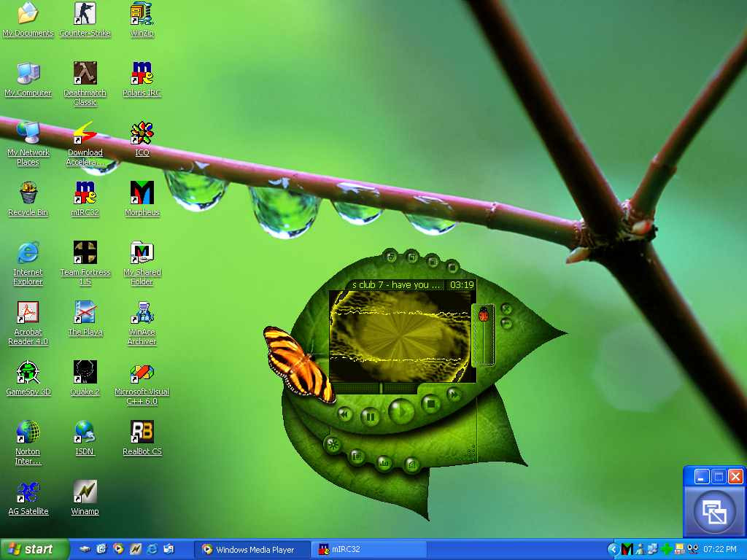Open the My Documents desktop icon

(x=28, y=20)
